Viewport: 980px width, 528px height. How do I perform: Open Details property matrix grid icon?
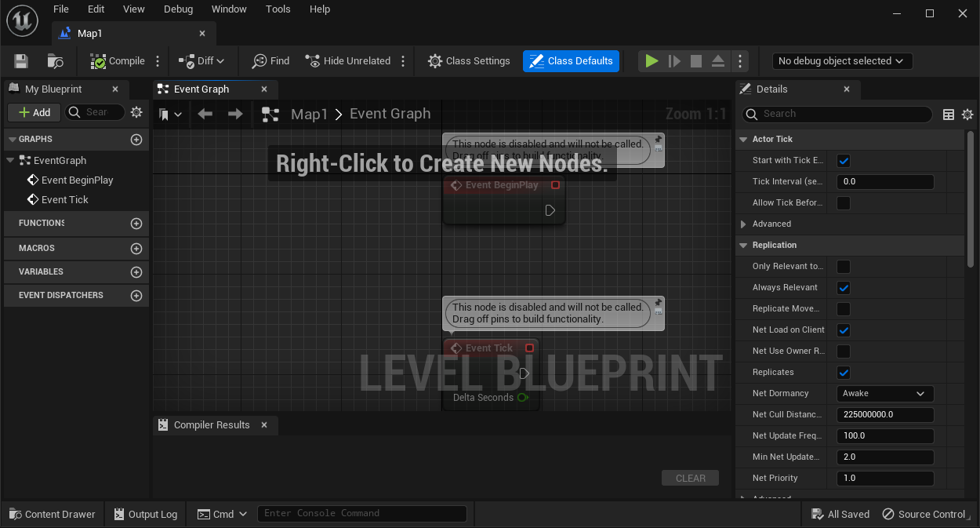(949, 115)
